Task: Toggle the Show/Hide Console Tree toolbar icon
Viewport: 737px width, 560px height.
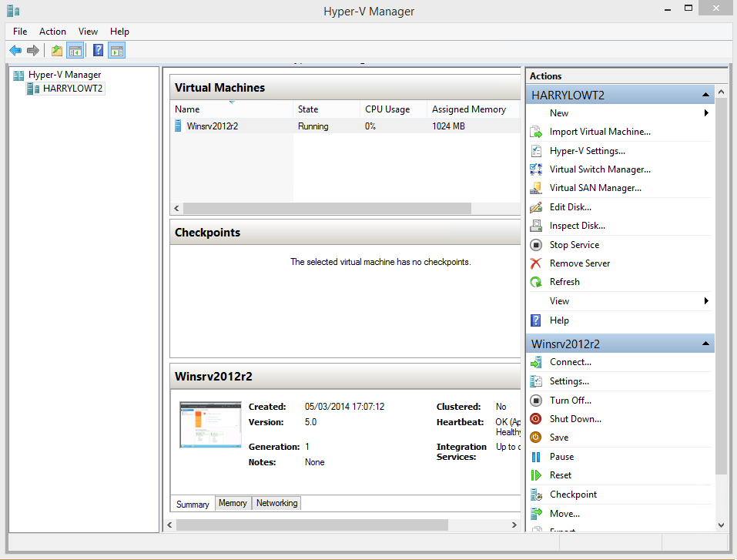Action: coord(75,50)
